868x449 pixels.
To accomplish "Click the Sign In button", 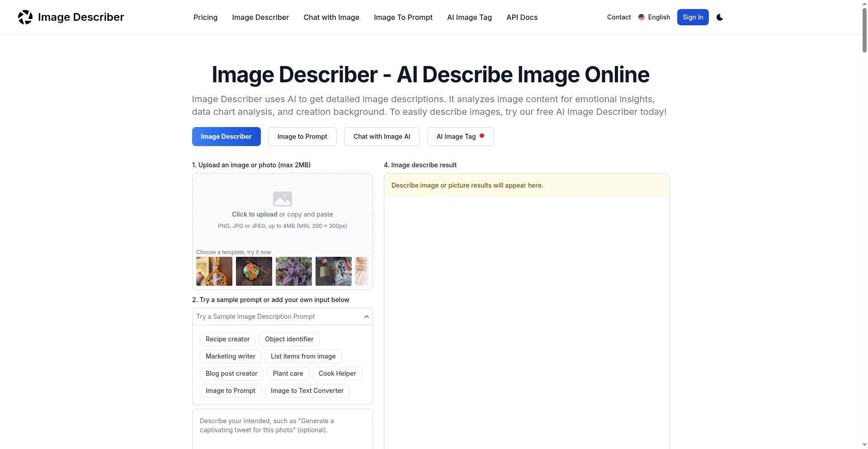I will coord(693,17).
